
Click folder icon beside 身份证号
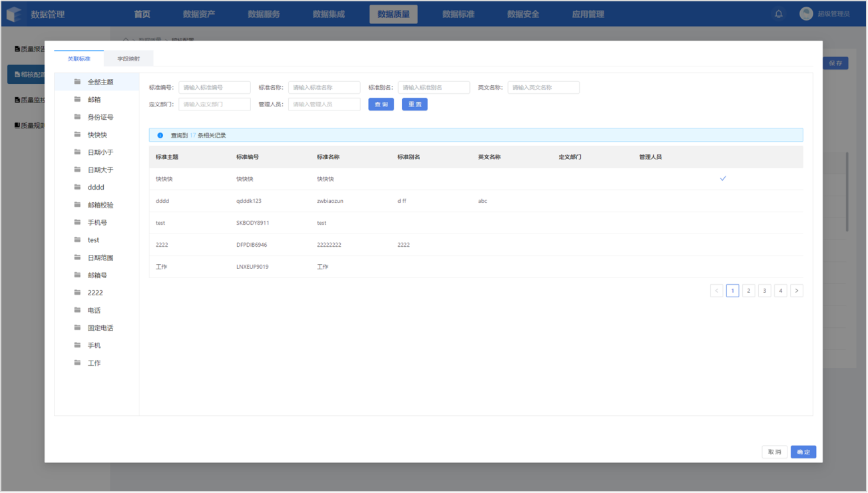point(78,117)
